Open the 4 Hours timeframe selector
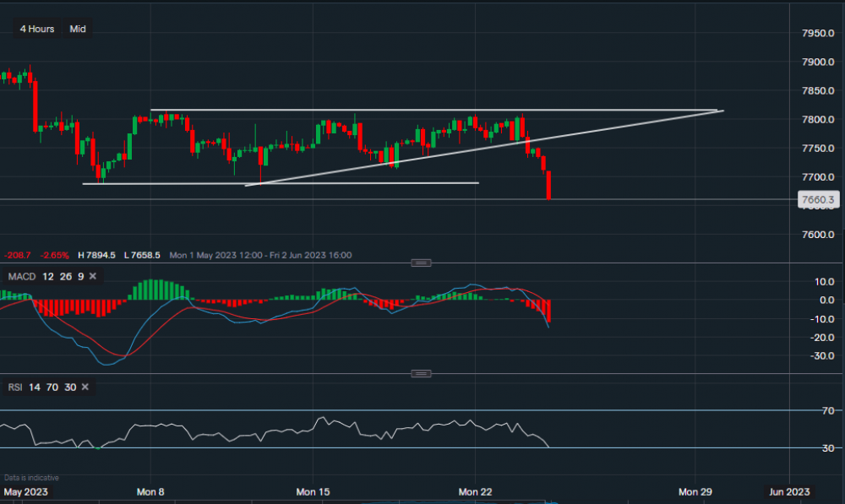This screenshot has width=845, height=504. point(38,29)
